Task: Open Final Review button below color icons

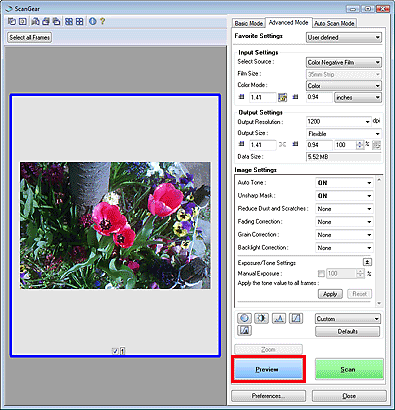Action: coord(244,330)
